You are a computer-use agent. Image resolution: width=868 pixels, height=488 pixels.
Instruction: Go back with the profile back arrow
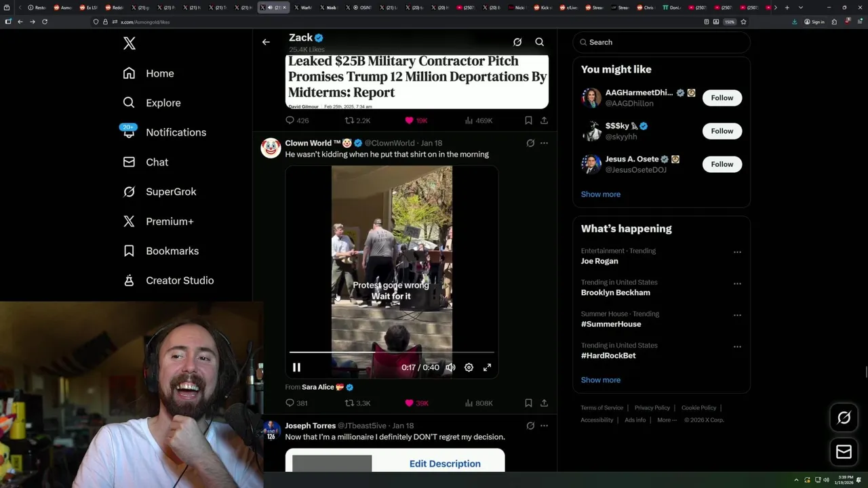[266, 42]
